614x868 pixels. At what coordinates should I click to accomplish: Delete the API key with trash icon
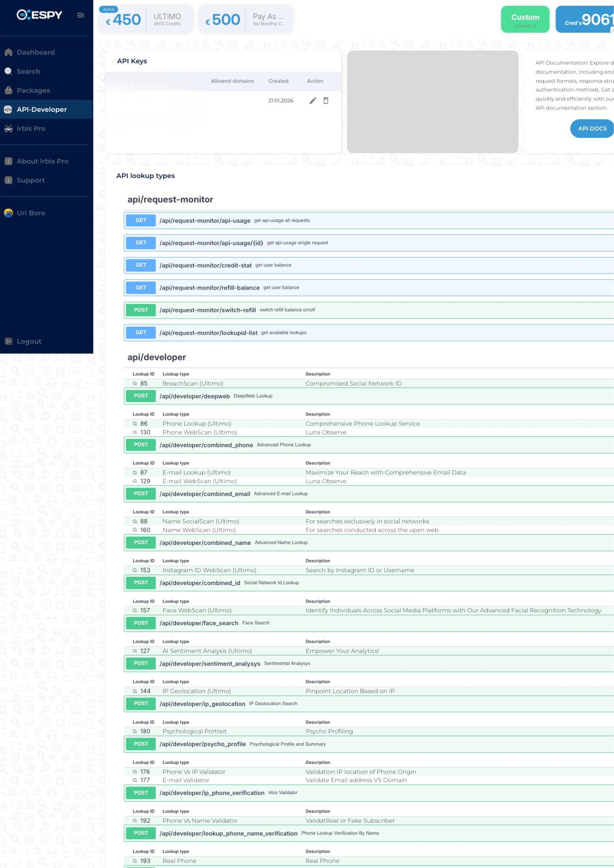(x=326, y=101)
